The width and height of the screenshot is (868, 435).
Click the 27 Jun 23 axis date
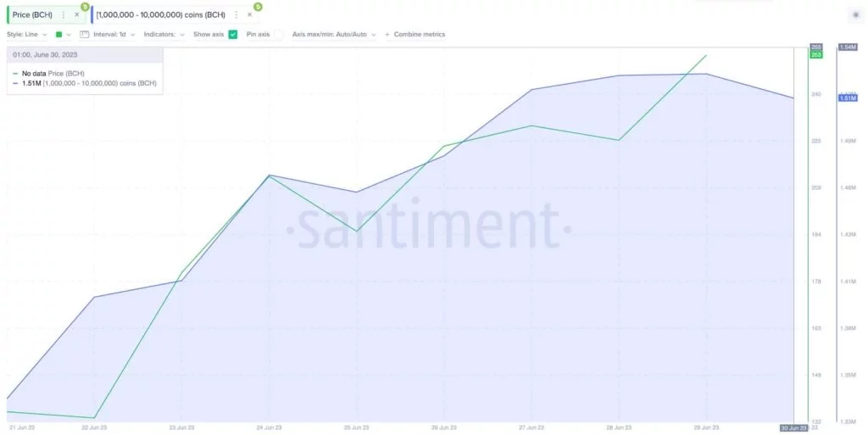click(531, 428)
